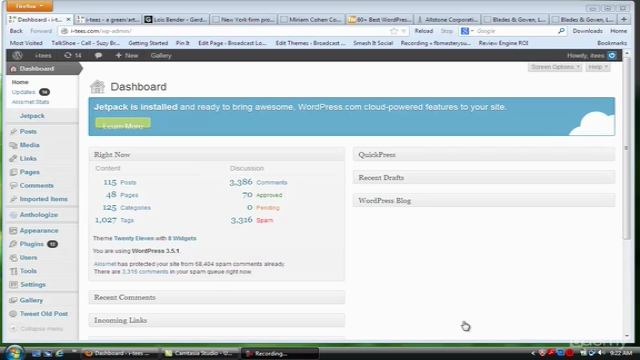Image resolution: width=640 pixels, height=360 pixels.
Task: Open Camtasia Studio from the taskbar
Action: (x=200, y=353)
